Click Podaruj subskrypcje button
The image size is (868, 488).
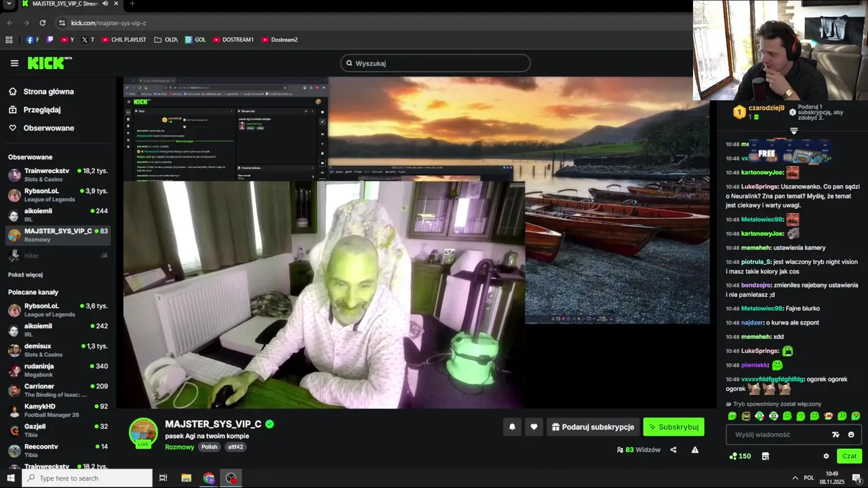593,427
